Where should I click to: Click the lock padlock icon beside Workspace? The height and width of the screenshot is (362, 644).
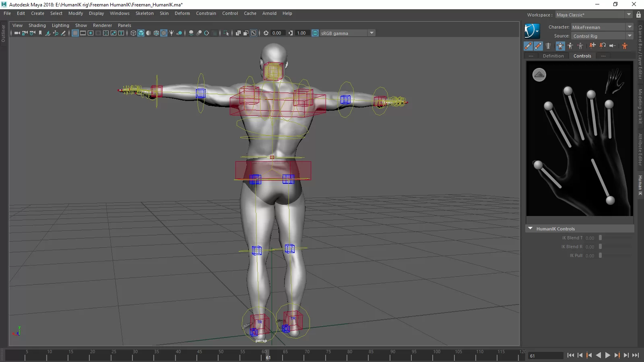click(x=638, y=15)
